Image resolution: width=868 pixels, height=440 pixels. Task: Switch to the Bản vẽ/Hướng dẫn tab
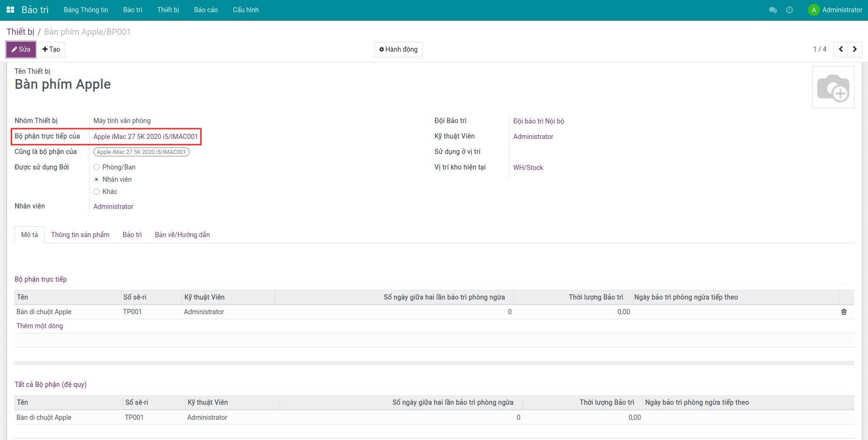[x=182, y=235]
